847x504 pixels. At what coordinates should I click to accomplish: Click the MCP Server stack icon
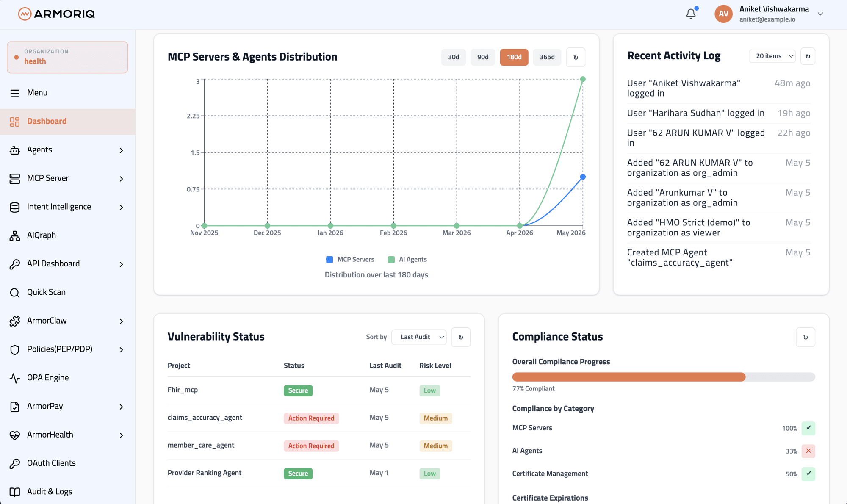tap(15, 179)
